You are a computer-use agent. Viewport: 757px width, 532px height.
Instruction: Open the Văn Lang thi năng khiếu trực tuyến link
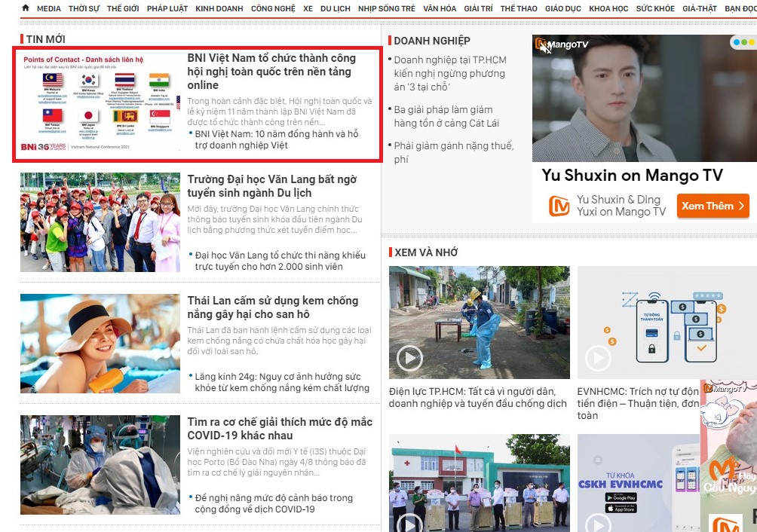coord(280,261)
